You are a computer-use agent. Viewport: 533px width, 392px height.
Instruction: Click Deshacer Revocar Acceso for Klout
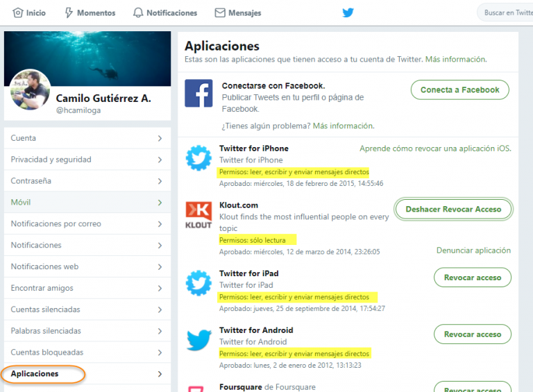[453, 209]
